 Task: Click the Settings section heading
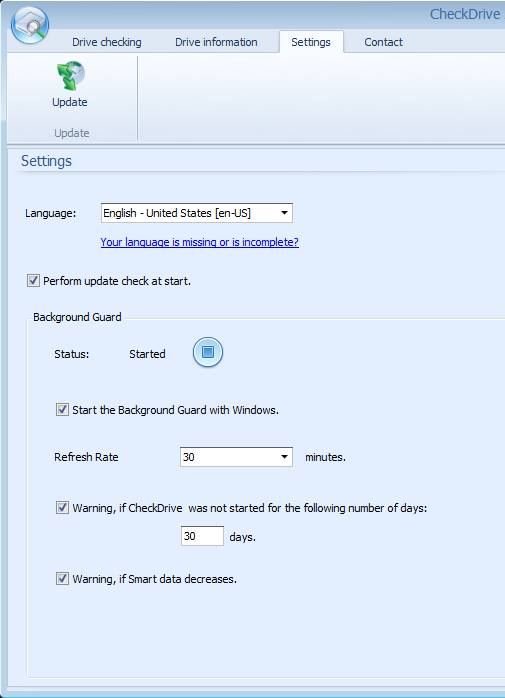pos(46,161)
